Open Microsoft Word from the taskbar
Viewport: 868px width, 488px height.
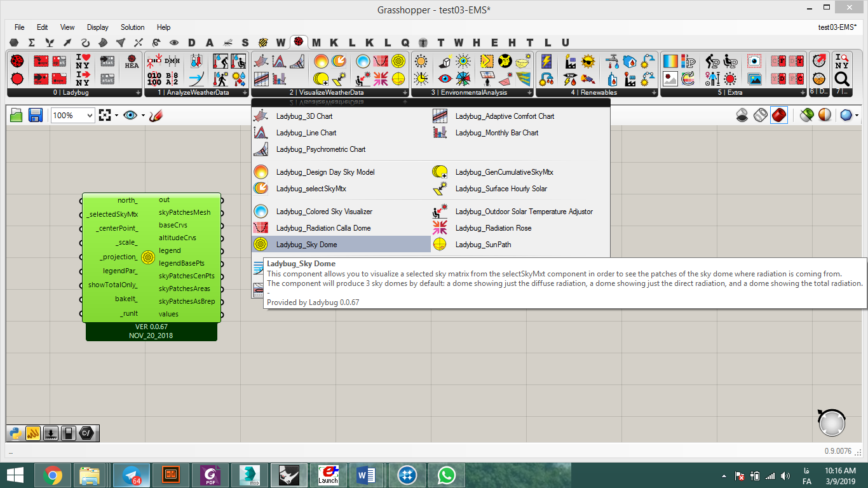tap(367, 475)
